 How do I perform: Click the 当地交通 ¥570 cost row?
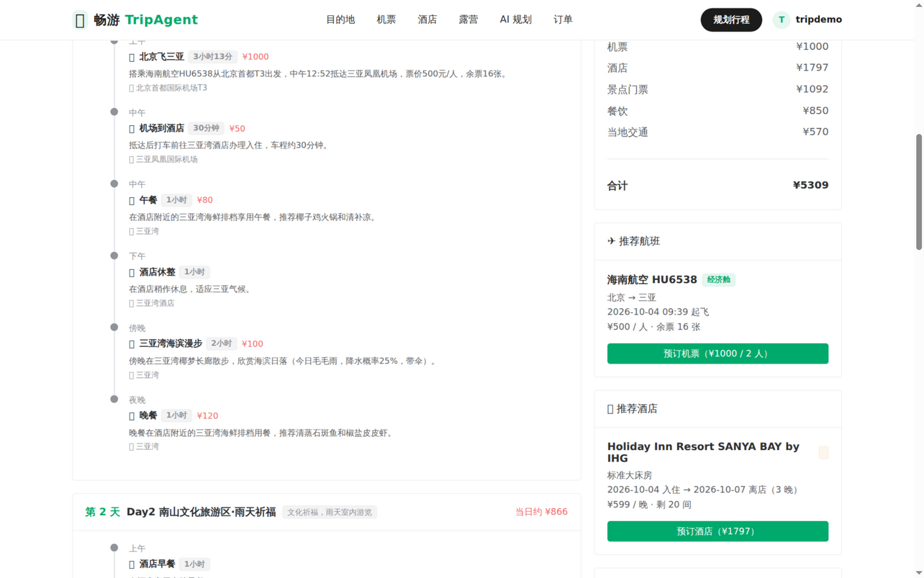pyautogui.click(x=717, y=132)
